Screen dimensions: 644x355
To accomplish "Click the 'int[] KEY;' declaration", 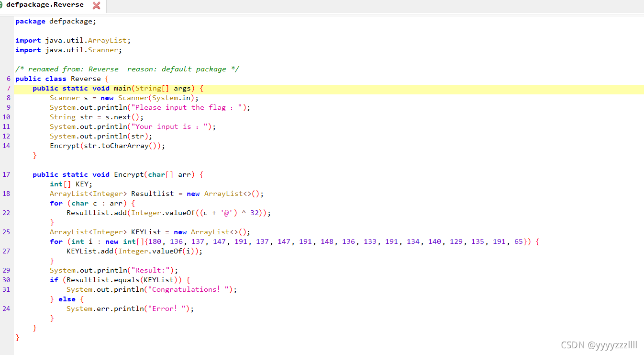I will point(71,184).
